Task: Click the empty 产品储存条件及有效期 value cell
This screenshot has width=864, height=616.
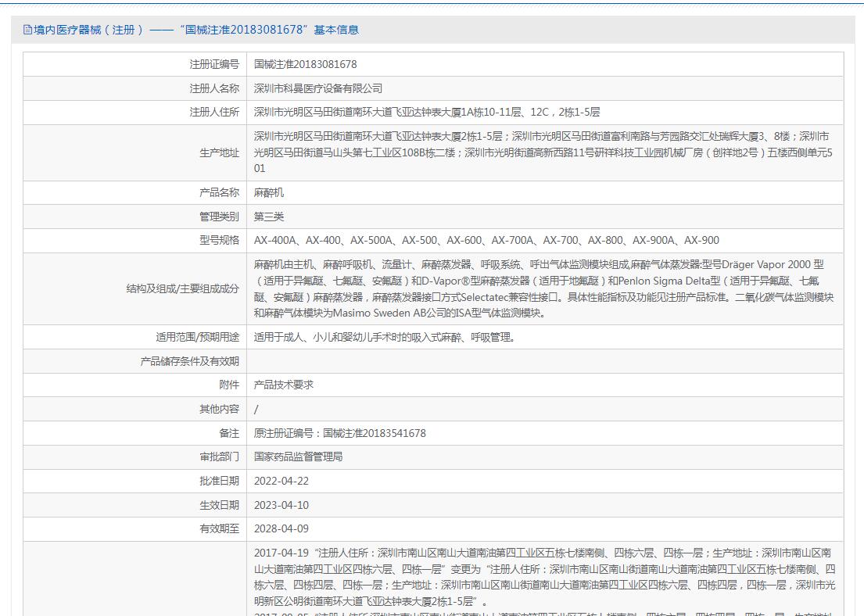Action: pyautogui.click(x=544, y=361)
